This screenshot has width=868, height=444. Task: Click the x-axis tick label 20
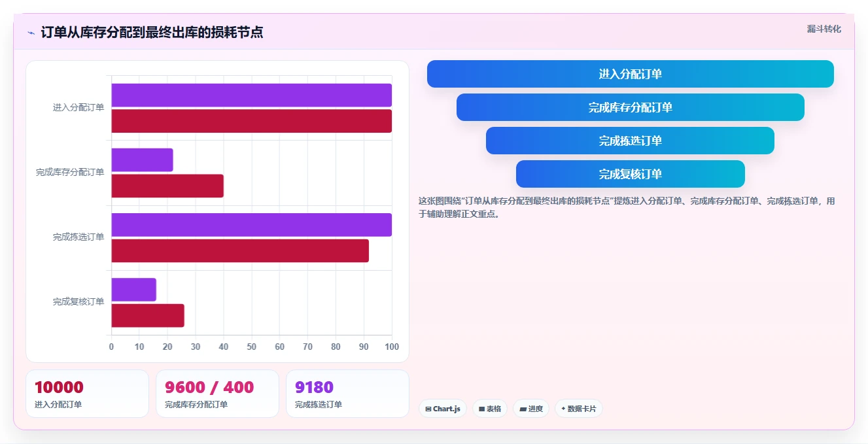pyautogui.click(x=167, y=347)
